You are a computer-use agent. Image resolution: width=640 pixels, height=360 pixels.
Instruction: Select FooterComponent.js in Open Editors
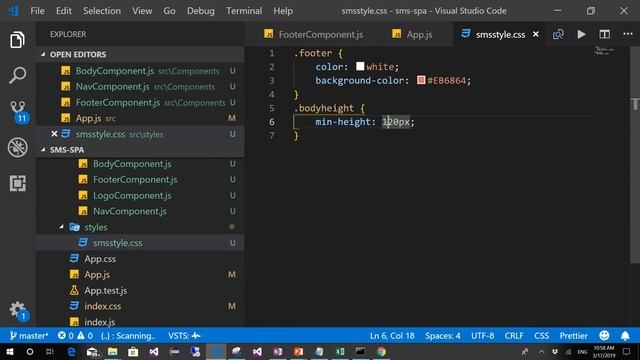click(x=140, y=102)
